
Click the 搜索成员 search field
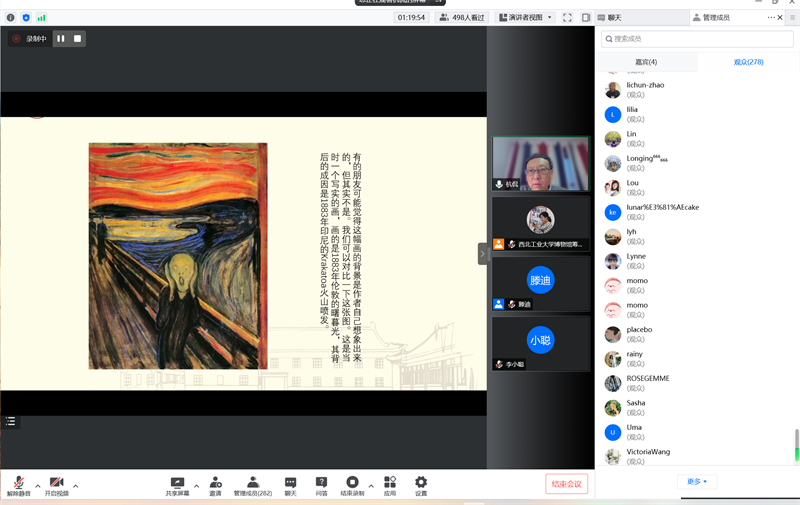[x=697, y=39]
